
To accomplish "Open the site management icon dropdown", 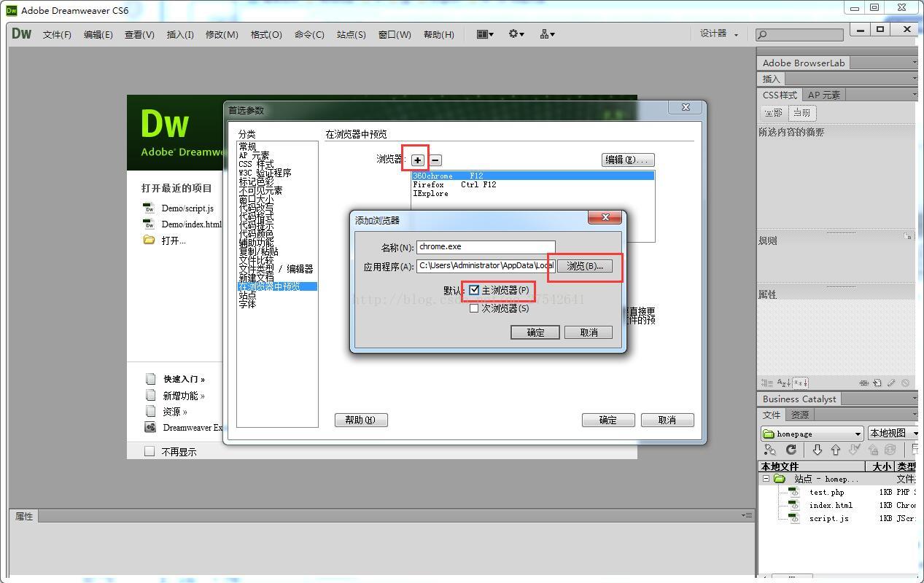I will pyautogui.click(x=547, y=34).
